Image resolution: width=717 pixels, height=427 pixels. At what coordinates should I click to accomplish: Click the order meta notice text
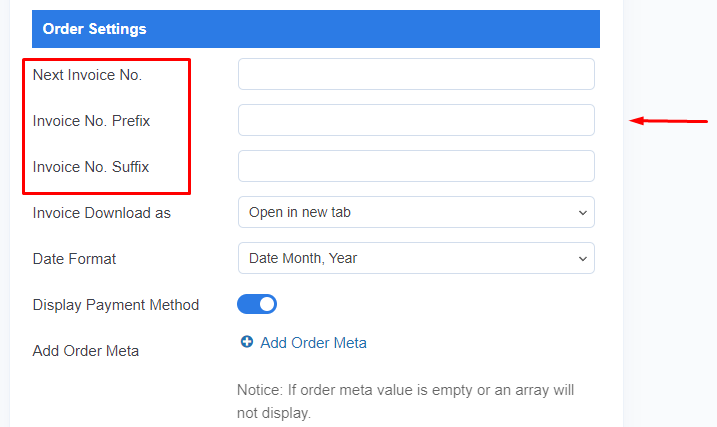point(405,401)
